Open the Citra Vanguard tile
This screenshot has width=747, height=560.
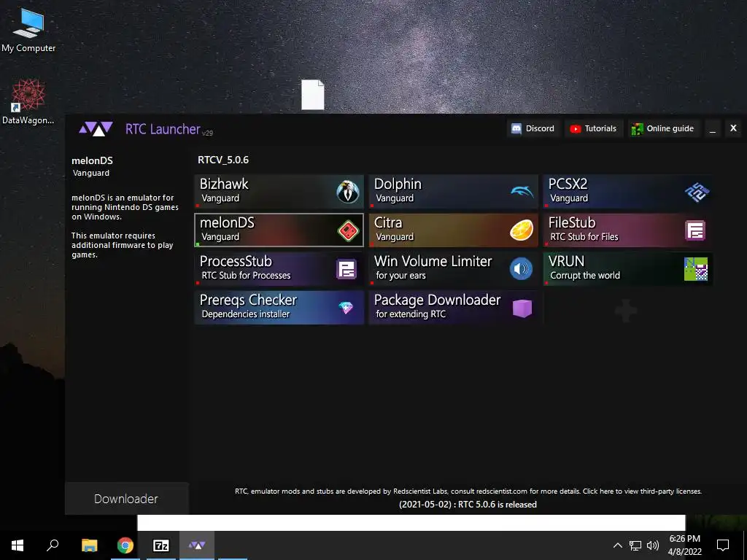453,230
